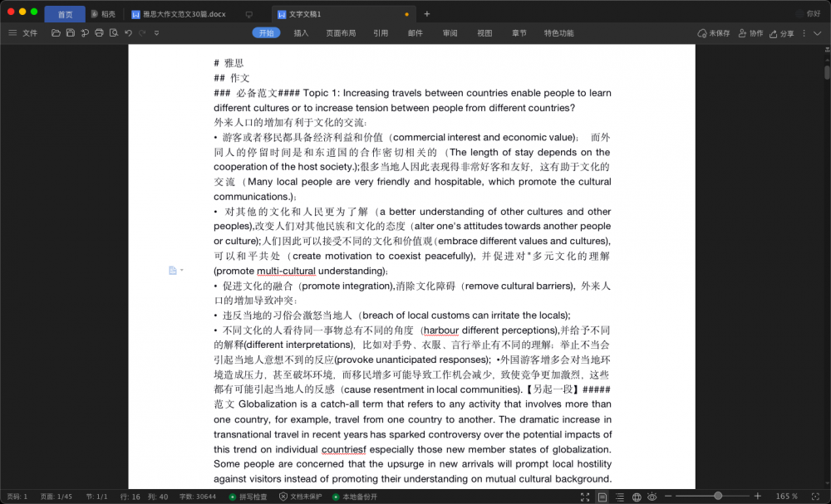Click the 列: 40 column indicator
Image resolution: width=831 pixels, height=504 pixels.
(x=158, y=497)
